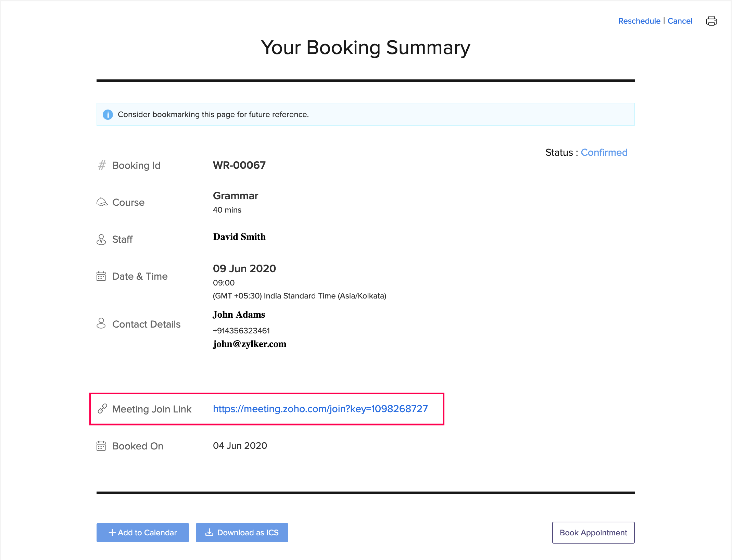Image resolution: width=732 pixels, height=560 pixels.
Task: Open the Reschedule link
Action: (x=639, y=21)
